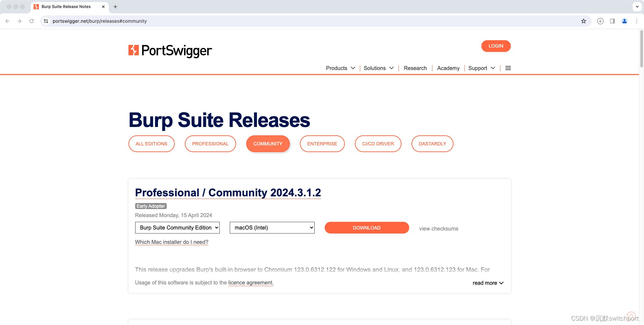644x325 pixels.
Task: Open the Chrome profile avatar
Action: 625,21
